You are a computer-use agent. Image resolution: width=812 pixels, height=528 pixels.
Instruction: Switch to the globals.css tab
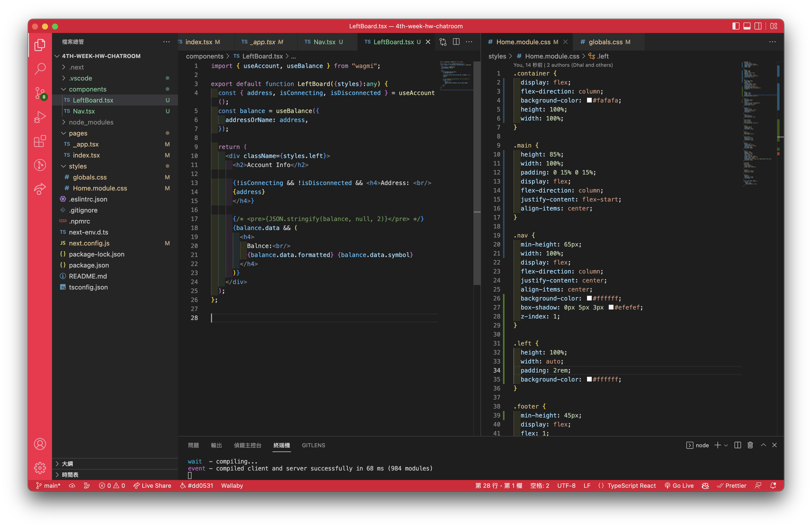click(x=605, y=42)
